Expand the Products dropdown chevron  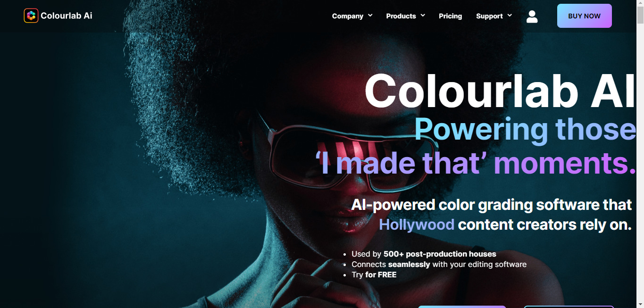click(423, 16)
